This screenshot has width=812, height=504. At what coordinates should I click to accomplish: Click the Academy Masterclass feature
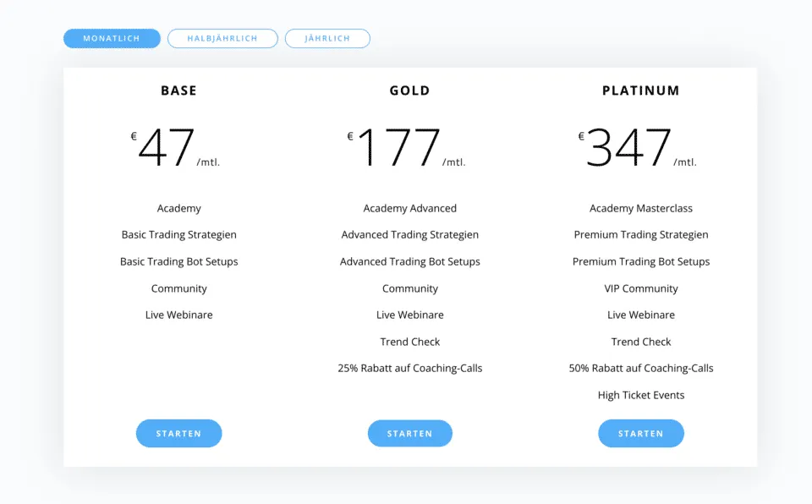coord(641,208)
